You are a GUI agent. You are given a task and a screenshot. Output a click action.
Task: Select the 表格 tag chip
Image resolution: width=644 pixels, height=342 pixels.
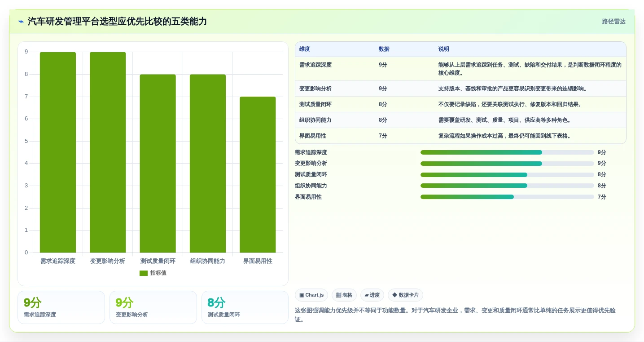(344, 295)
